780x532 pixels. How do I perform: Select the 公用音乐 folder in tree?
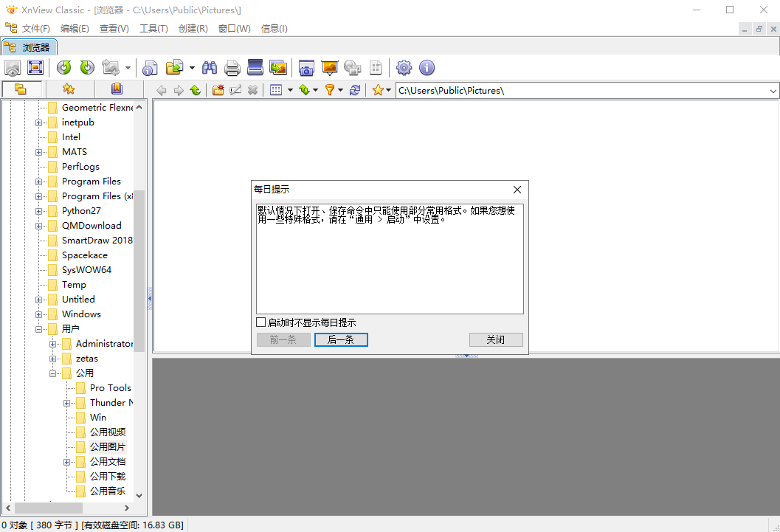point(108,491)
